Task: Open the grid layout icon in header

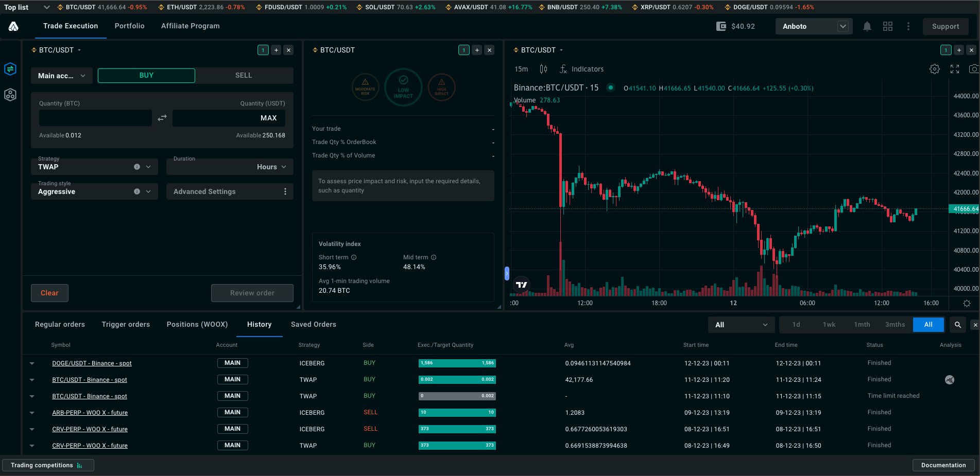Action: 888,26
